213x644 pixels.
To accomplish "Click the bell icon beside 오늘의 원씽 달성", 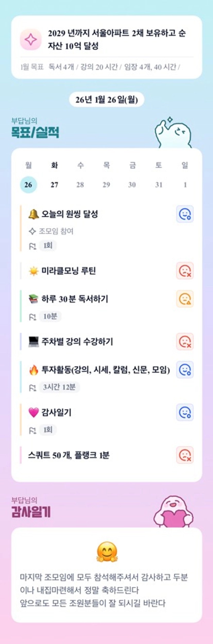I will click(33, 214).
